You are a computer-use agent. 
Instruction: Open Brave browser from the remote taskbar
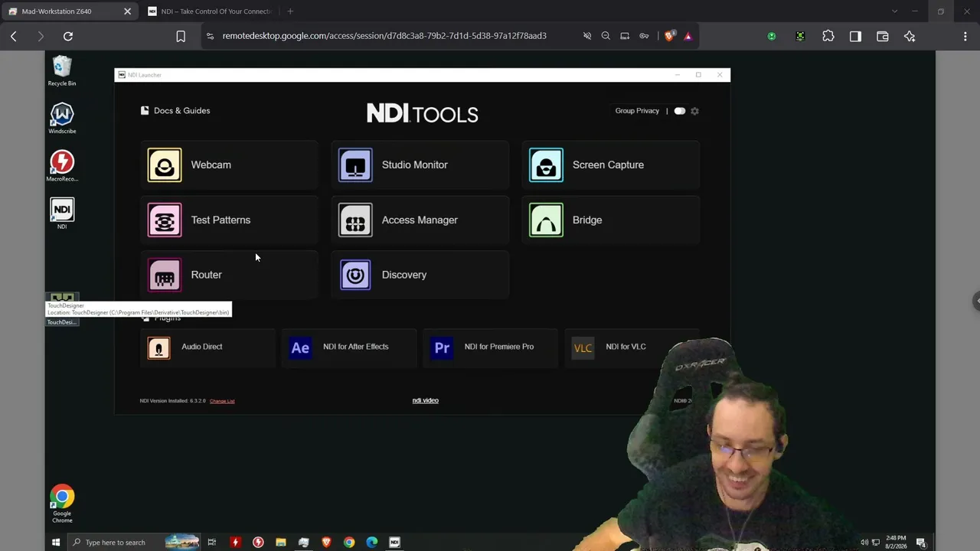coord(326,543)
